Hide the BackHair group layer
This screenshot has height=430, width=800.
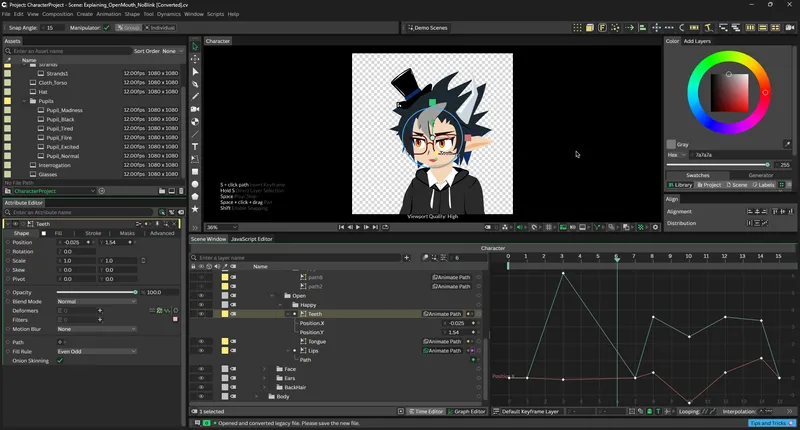(201, 388)
